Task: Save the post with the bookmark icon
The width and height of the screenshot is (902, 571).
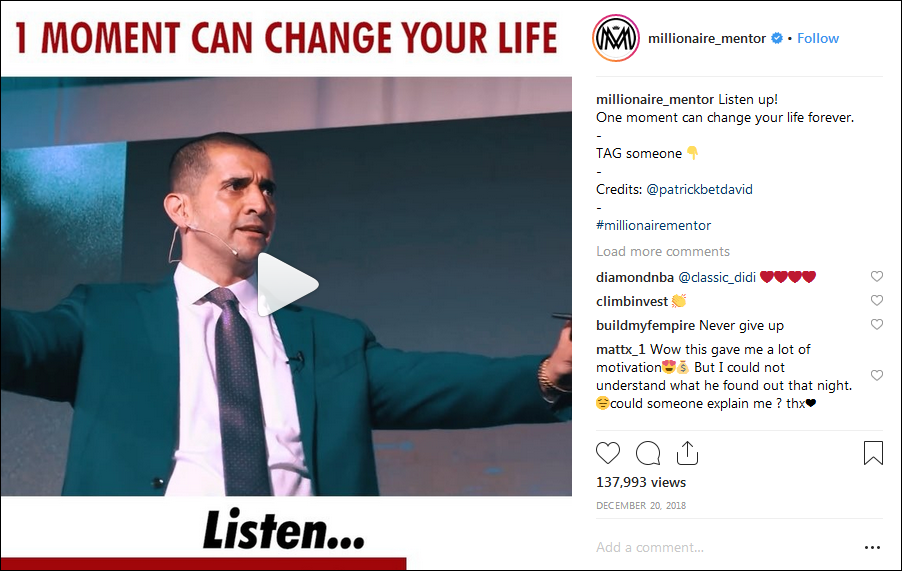Action: (x=873, y=453)
